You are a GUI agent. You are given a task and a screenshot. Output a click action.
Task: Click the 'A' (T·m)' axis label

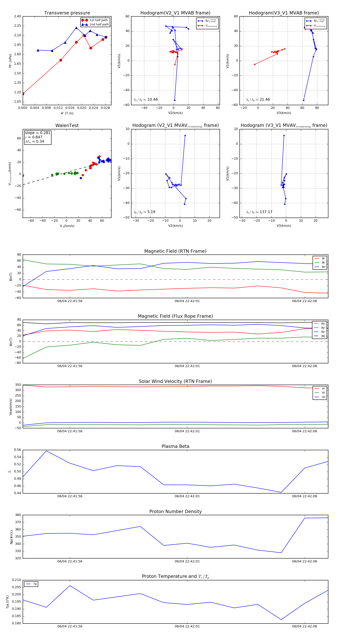tap(67, 113)
